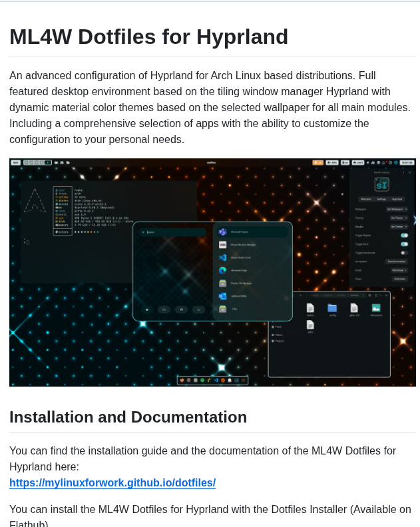Viewport: 420px width, 527px height.
Task: Click the paragraph starting 'An advanced configuration of Hyprland'
Action: click(x=210, y=107)
